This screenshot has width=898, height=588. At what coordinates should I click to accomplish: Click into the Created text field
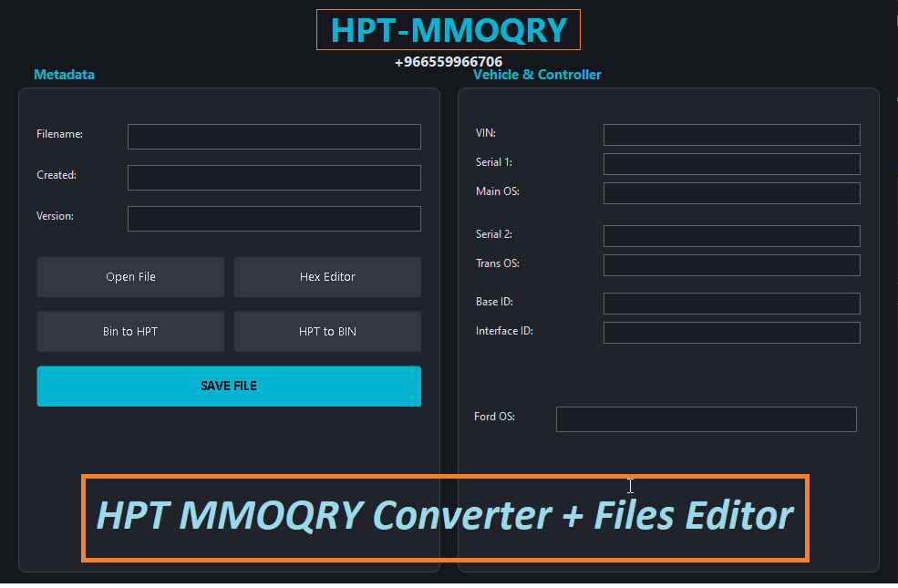pyautogui.click(x=274, y=178)
